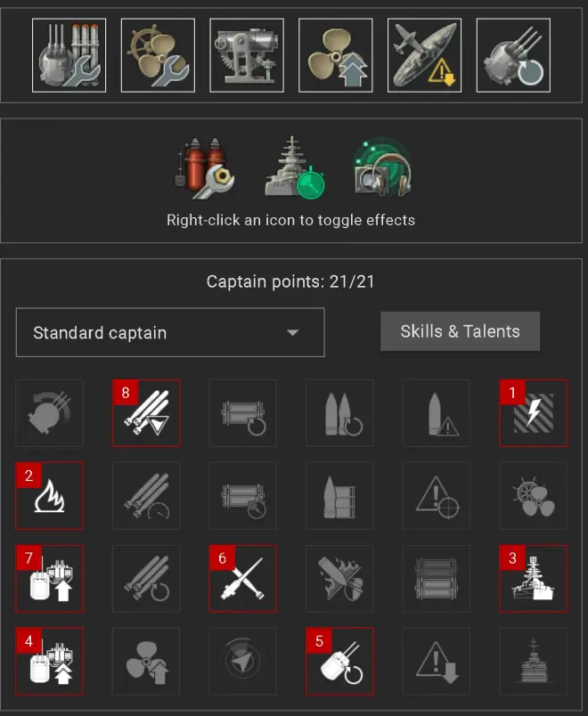Click the turret reload skill numbered 5
588x716 pixels.
(x=339, y=661)
